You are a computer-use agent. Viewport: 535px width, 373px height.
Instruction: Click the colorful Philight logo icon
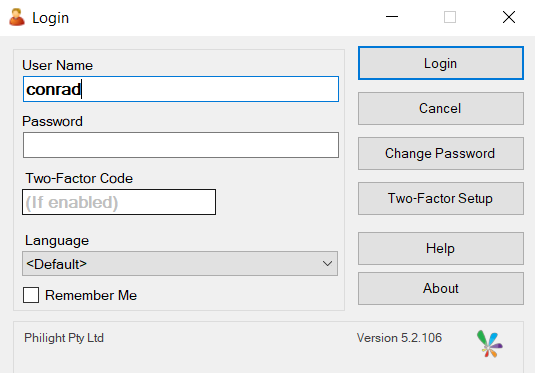pos(490,344)
